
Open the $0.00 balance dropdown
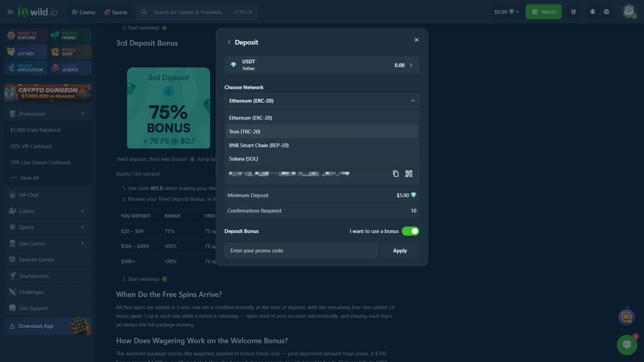pos(507,12)
